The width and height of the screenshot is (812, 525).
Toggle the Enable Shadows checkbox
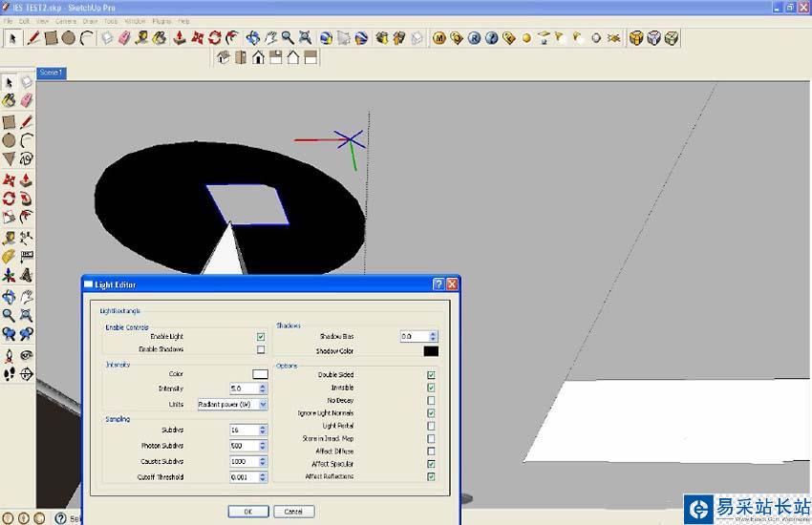261,349
